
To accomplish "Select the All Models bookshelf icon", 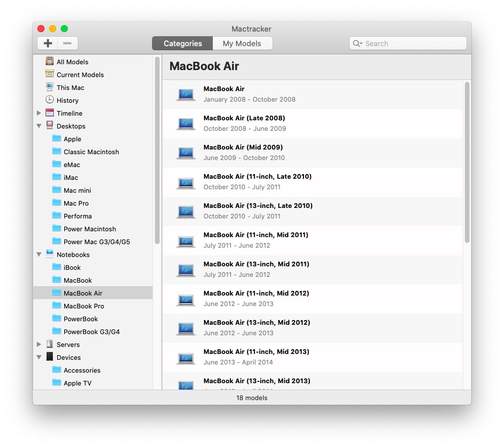I will click(x=50, y=61).
